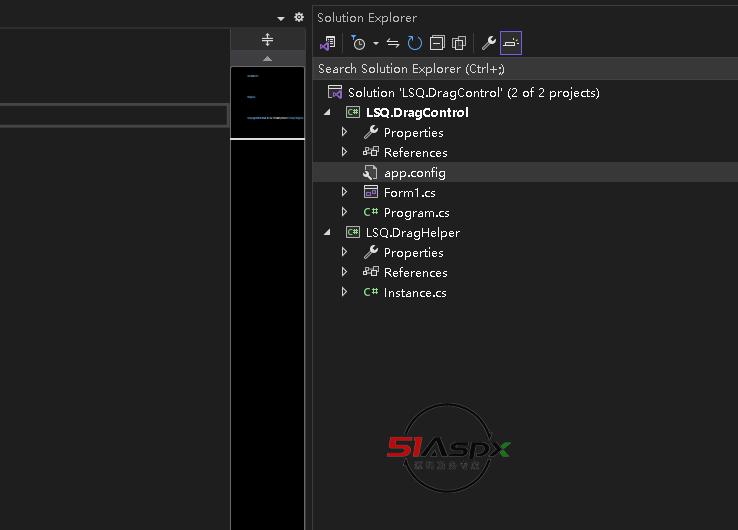Collapse the LSQ.DragHelper project node
Image resolution: width=738 pixels, height=530 pixels.
pos(327,233)
